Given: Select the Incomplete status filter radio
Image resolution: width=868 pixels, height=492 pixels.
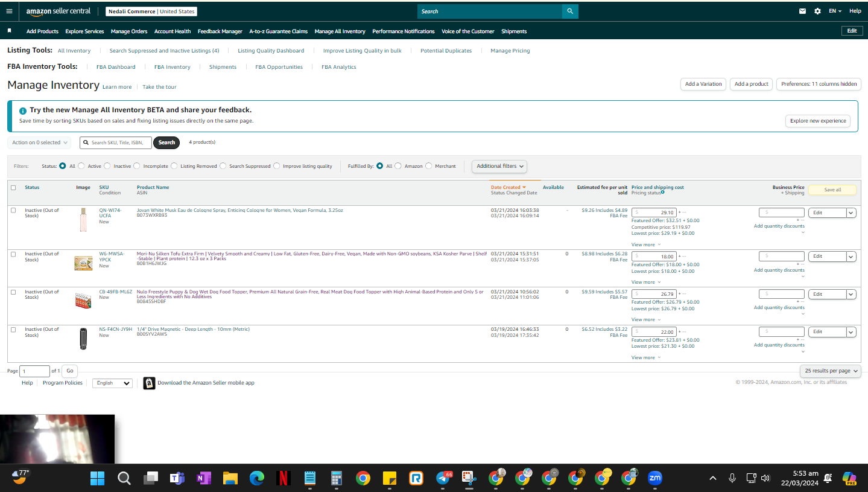Looking at the screenshot, I should [x=137, y=166].
